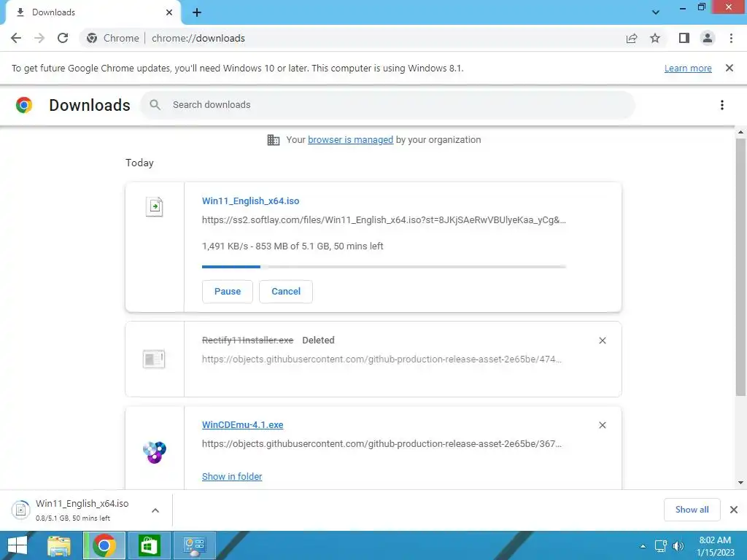Click the Chrome taskbar icon
Image resolution: width=747 pixels, height=560 pixels.
point(104,545)
